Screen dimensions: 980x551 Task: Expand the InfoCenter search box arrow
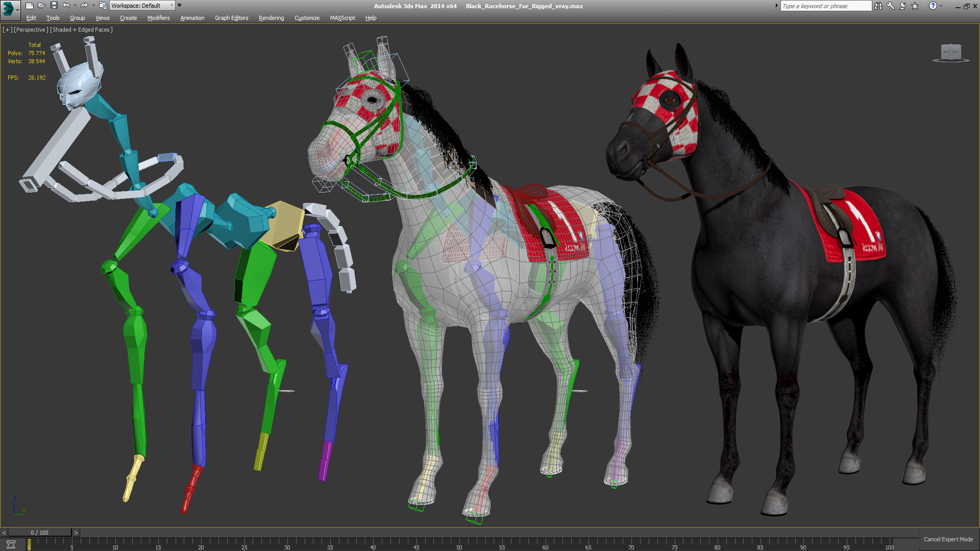(777, 6)
